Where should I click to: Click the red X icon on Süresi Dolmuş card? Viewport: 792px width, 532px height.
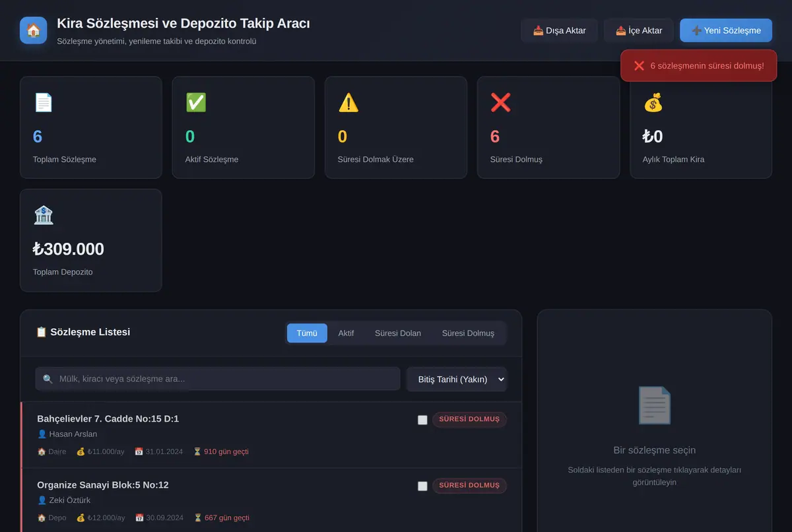(x=501, y=102)
